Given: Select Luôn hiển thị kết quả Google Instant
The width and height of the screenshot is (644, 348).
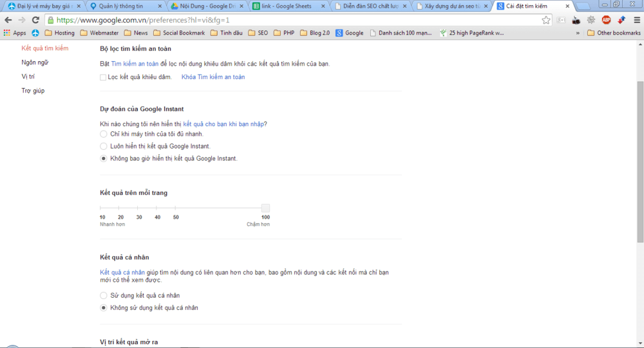Looking at the screenshot, I should coord(104,146).
